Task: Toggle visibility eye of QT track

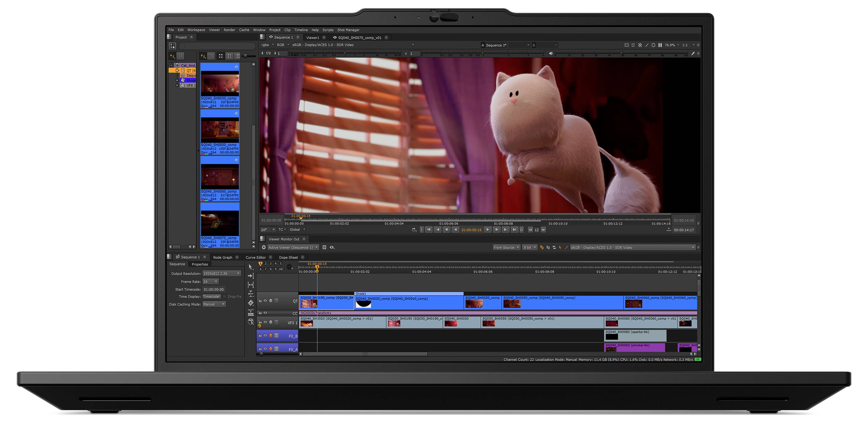Action: [265, 301]
